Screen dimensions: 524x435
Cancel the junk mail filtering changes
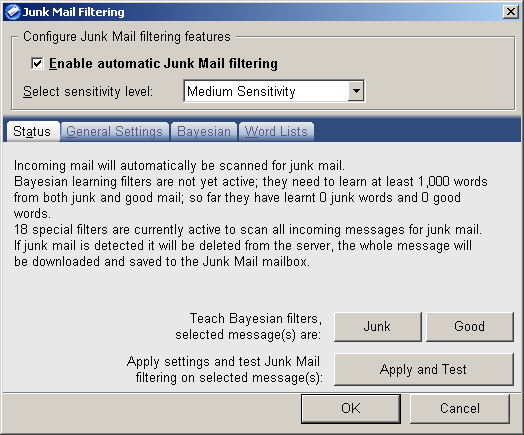(460, 409)
